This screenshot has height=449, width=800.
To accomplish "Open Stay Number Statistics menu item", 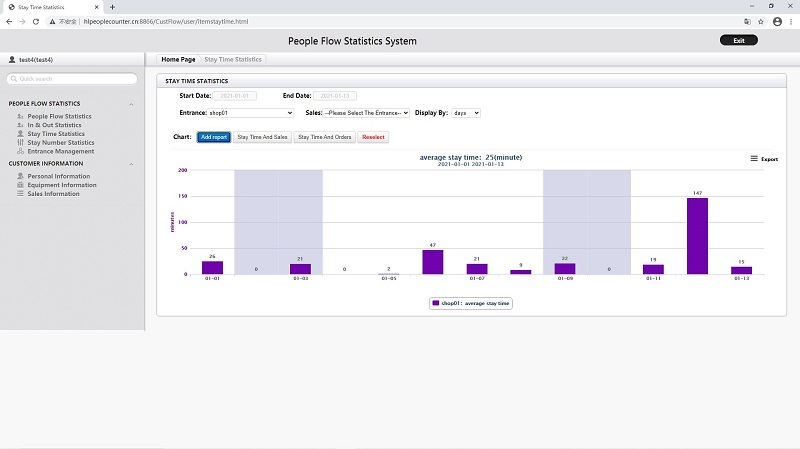I will [61, 142].
